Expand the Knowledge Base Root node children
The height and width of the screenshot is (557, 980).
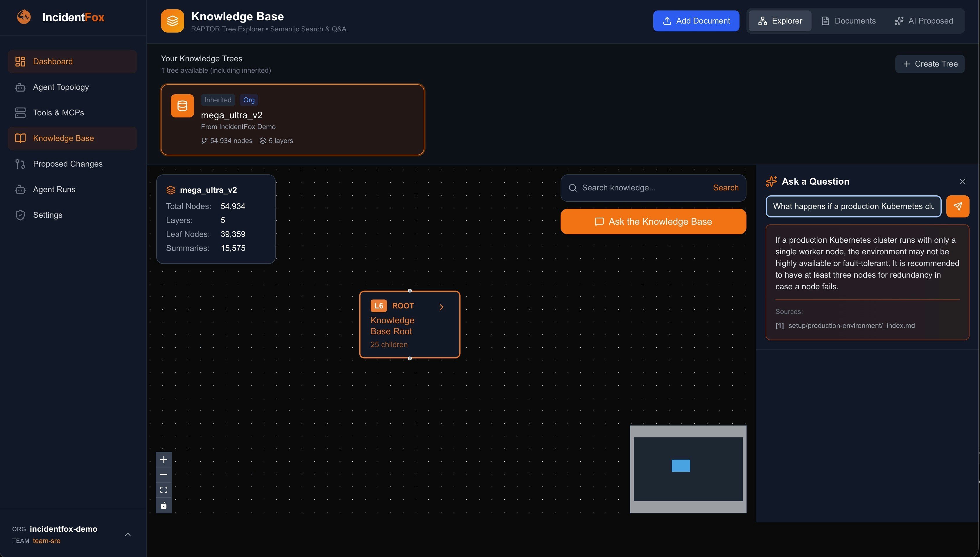442,306
